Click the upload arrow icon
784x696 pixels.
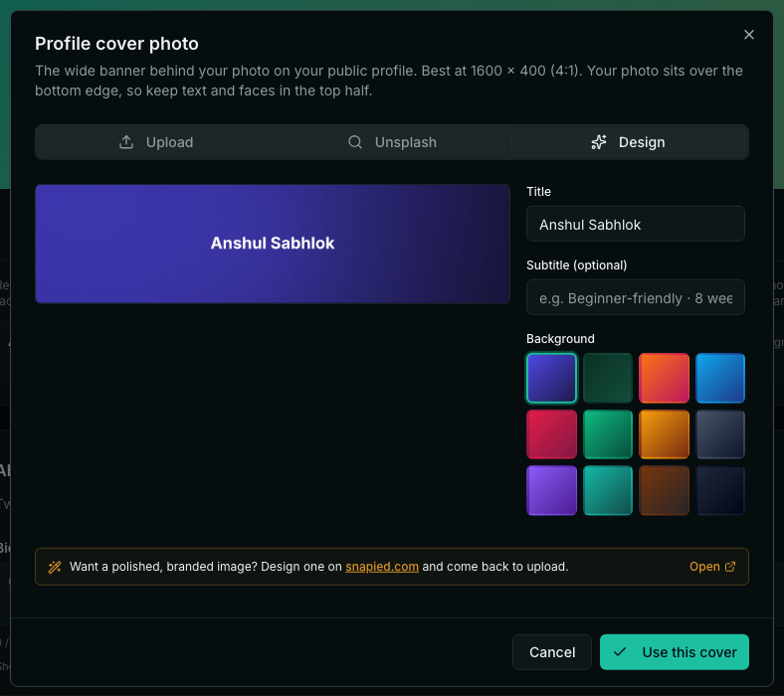126,142
